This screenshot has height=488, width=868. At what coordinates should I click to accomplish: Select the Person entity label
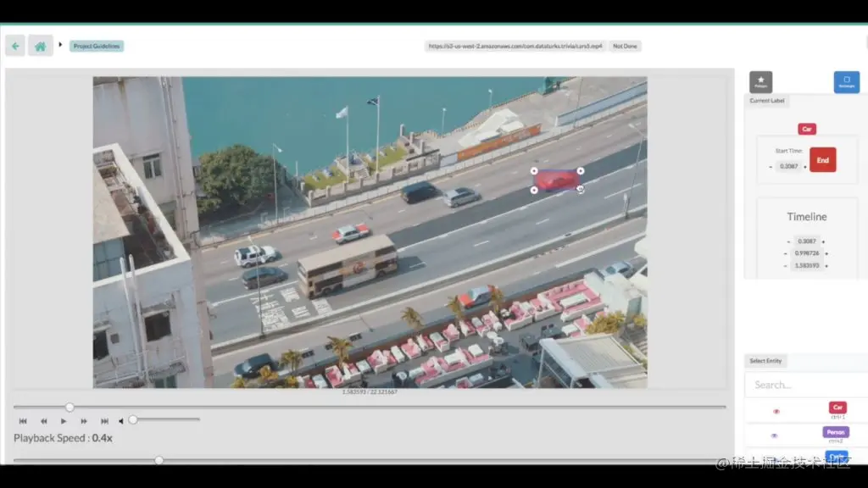coord(835,432)
